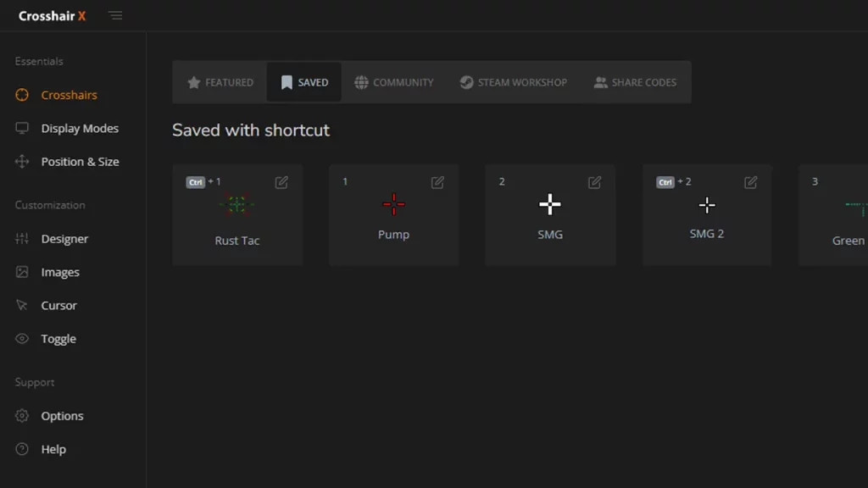Click shortcut number 3 on Green card
This screenshot has height=488, width=868.
point(815,181)
